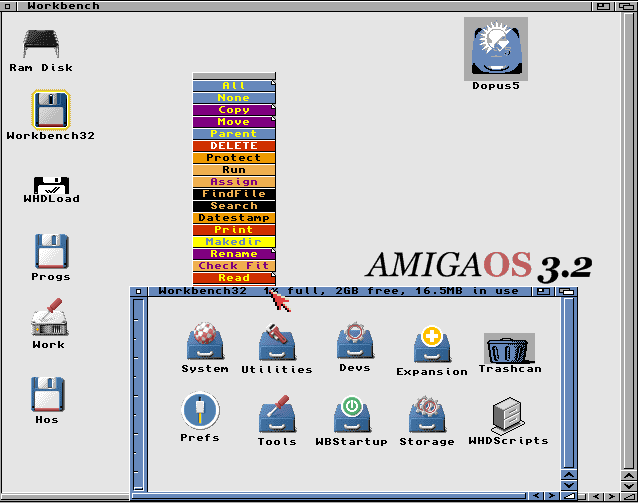Screen dimensions: 638x503
Task: Click the Datestamp button
Action: click(x=234, y=218)
